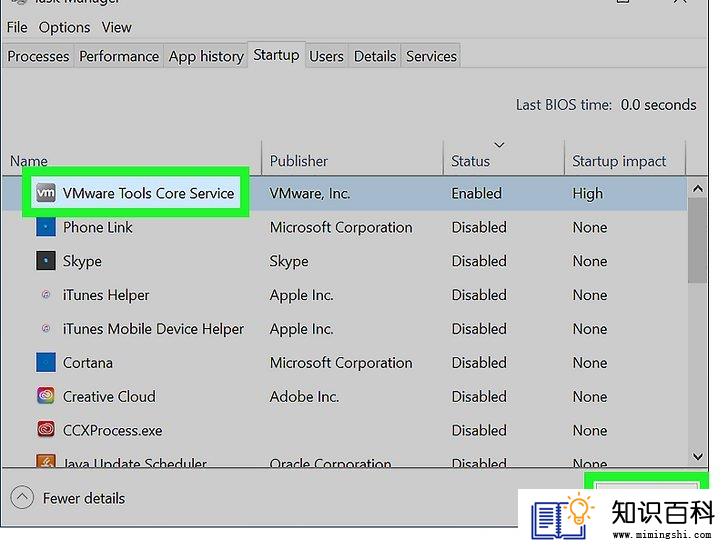
Task: Switch to the Users tab
Action: click(326, 56)
